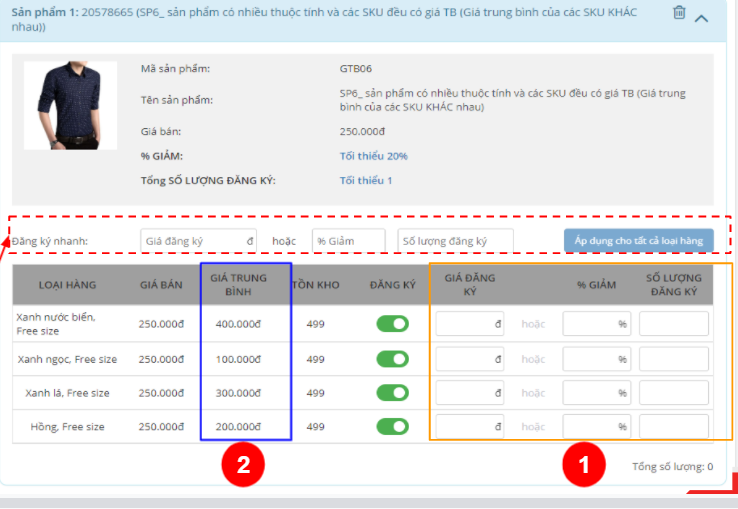The image size is (738, 509).
Task: Toggle registration for Xanh nước biển
Action: (392, 324)
